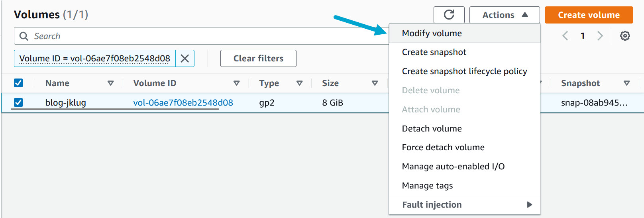Select Create snapshot menu item
The image size is (644, 218).
coord(434,52)
